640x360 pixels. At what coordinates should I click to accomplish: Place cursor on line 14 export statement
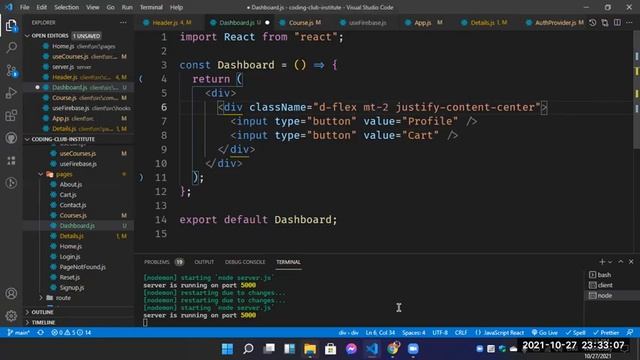pos(258,220)
